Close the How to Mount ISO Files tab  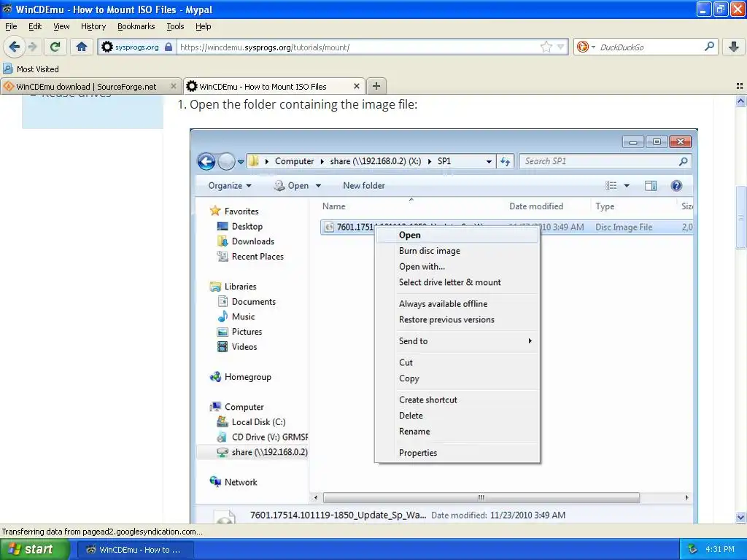coord(356,86)
